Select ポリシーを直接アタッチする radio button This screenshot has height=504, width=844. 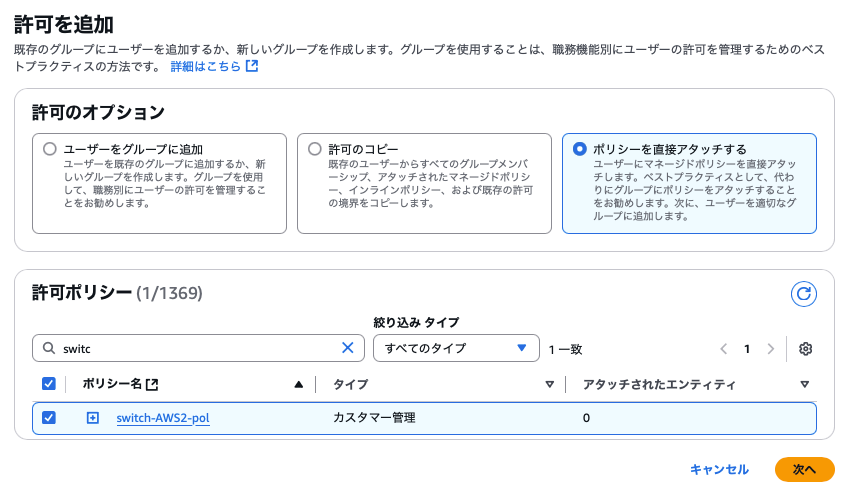coord(580,149)
